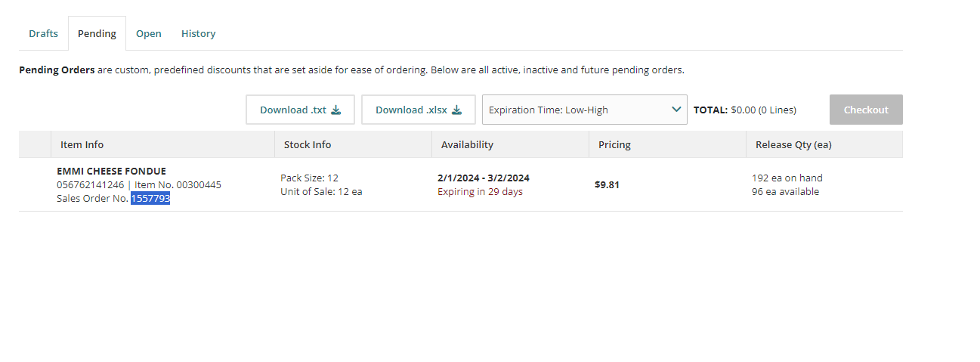The height and width of the screenshot is (362, 980).
Task: Click the 2/1/2024 - 3/2/2024 date range
Action: click(x=484, y=178)
